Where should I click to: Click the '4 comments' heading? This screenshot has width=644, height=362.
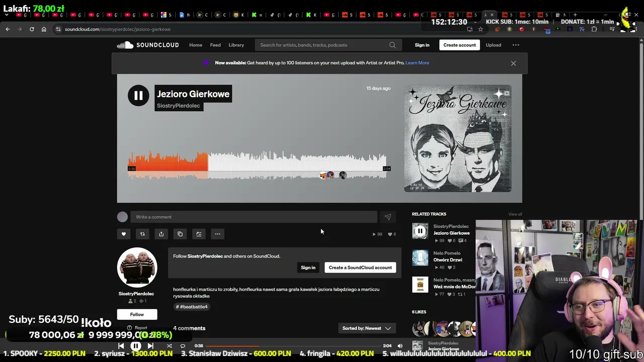tap(189, 328)
